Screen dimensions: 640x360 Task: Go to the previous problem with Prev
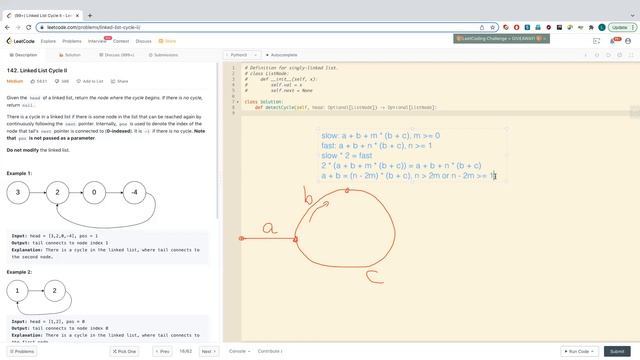(x=162, y=351)
